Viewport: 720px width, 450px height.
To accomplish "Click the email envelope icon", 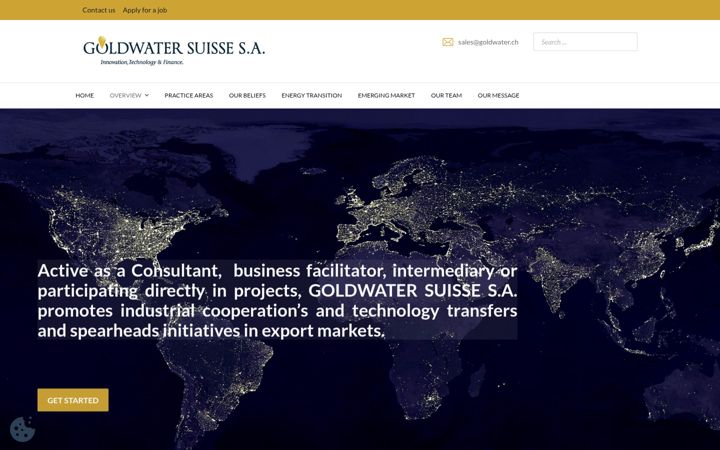I will click(448, 42).
